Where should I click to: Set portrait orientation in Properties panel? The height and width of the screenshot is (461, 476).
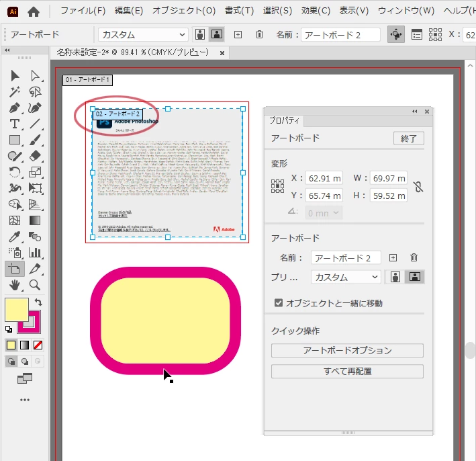pyautogui.click(x=395, y=277)
